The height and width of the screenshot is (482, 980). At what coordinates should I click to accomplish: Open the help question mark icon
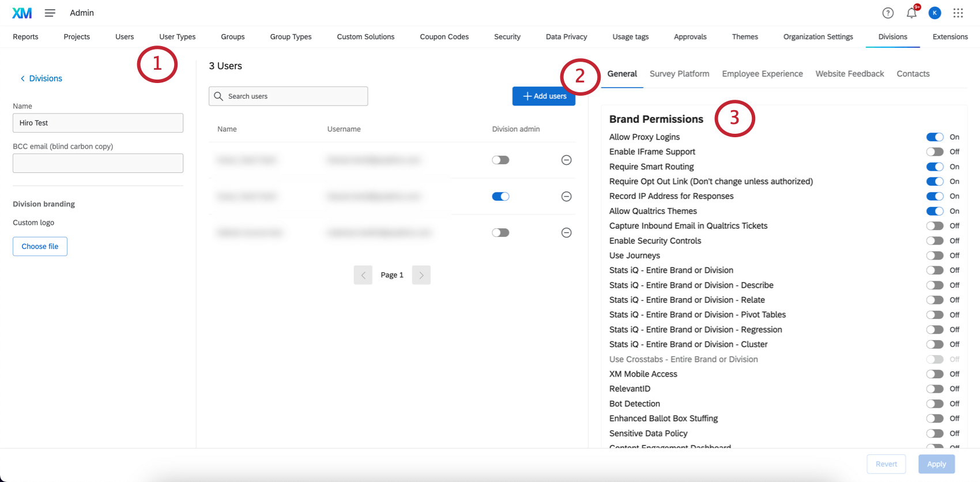(888, 13)
